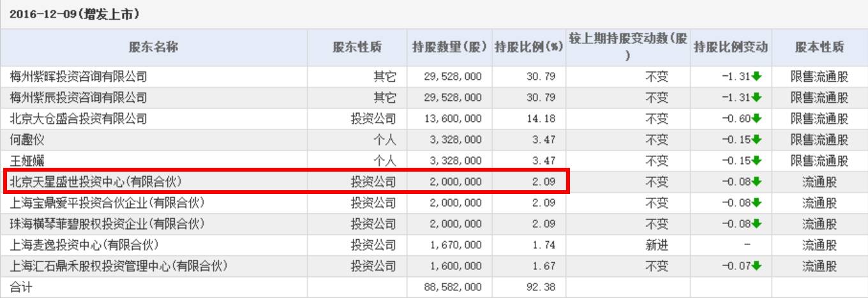This screenshot has height=298, width=868.
Task: Click the green arrow in 北京天星盛世 row
Action: [757, 182]
